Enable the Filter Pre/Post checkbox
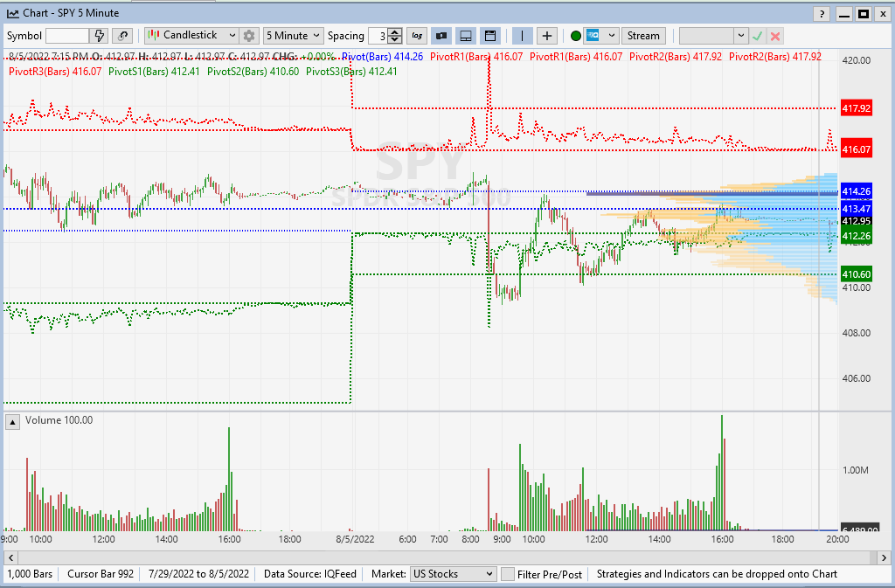 pos(507,574)
